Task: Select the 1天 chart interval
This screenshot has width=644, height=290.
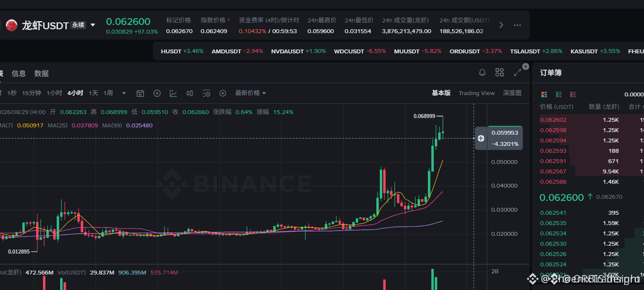Action: tap(94, 93)
